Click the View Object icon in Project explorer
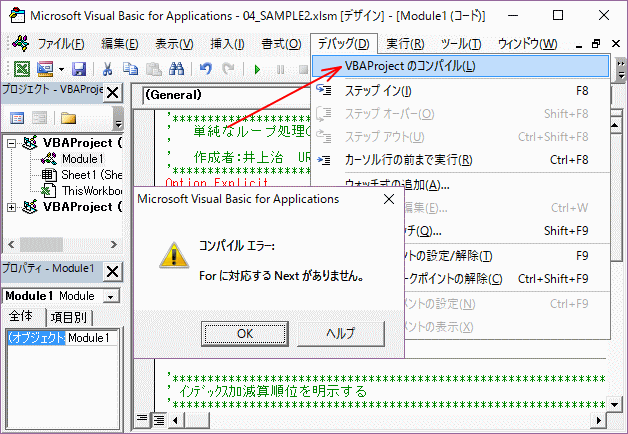628x434 pixels. point(40,118)
